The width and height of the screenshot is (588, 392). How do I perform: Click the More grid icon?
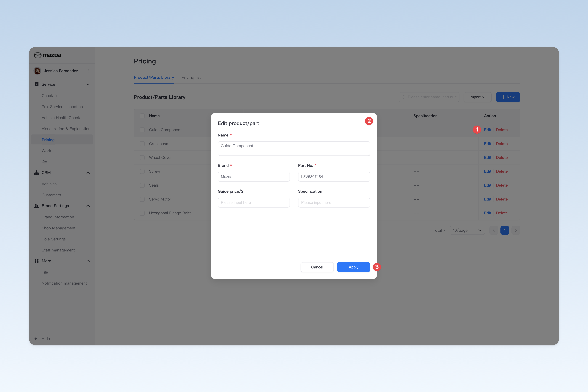(36, 261)
